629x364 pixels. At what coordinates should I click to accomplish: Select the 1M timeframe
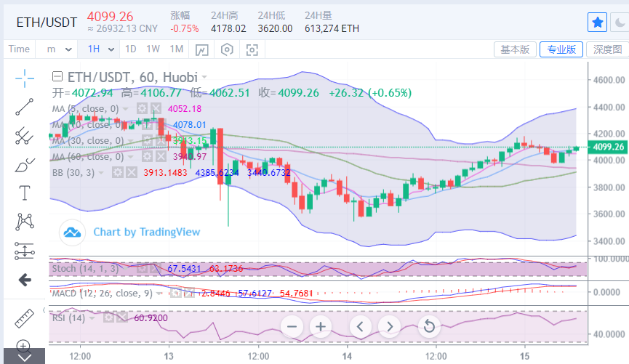click(x=177, y=49)
